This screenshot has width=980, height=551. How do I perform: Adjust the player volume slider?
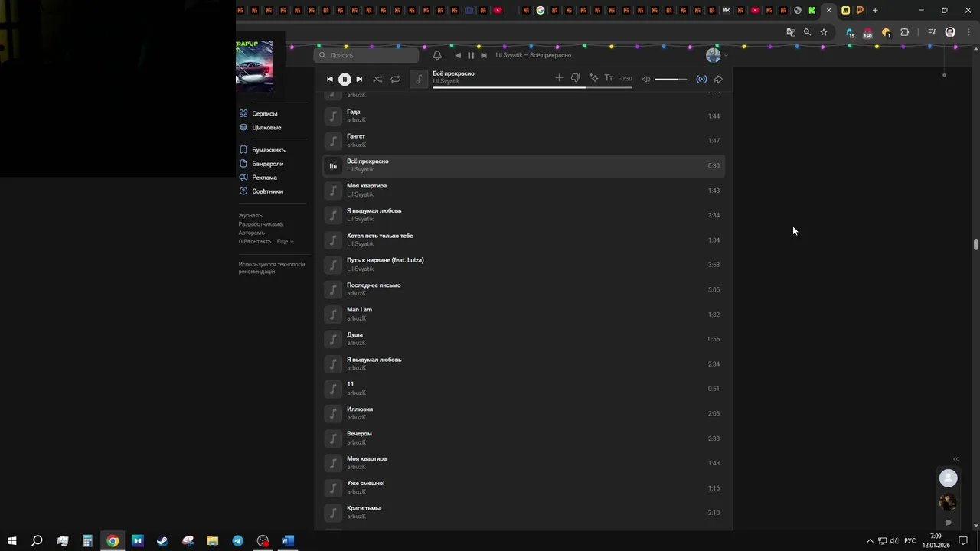(671, 79)
